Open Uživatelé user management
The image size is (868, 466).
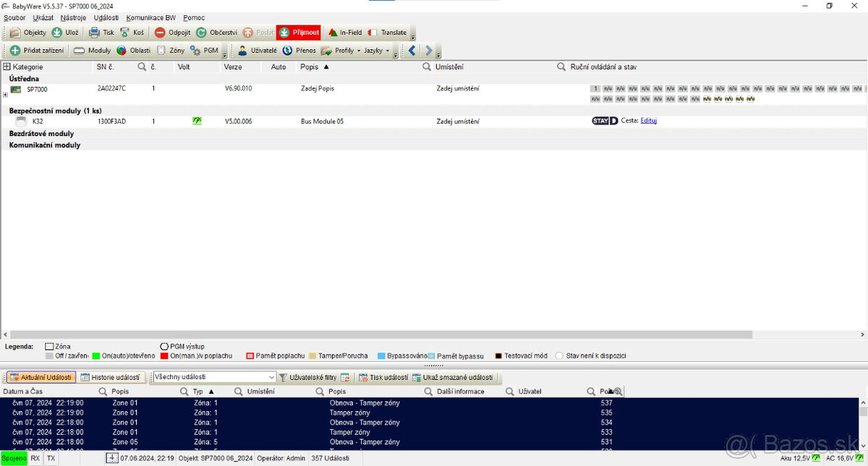point(243,51)
